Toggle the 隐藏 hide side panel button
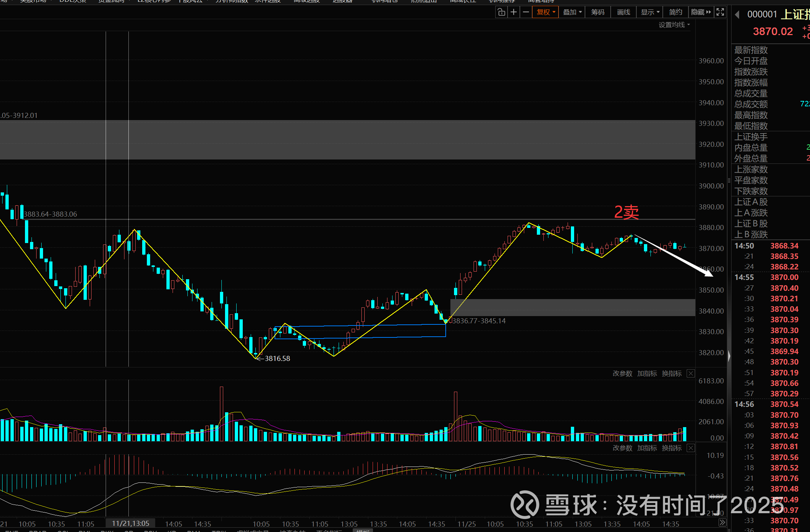Viewport: 810px width, 532px height. point(701,12)
